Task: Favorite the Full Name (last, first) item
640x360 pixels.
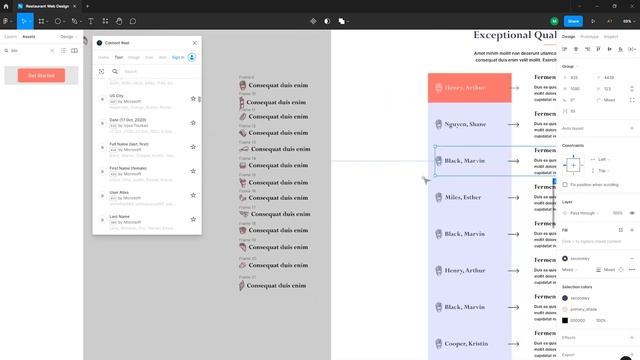Action: (x=193, y=147)
